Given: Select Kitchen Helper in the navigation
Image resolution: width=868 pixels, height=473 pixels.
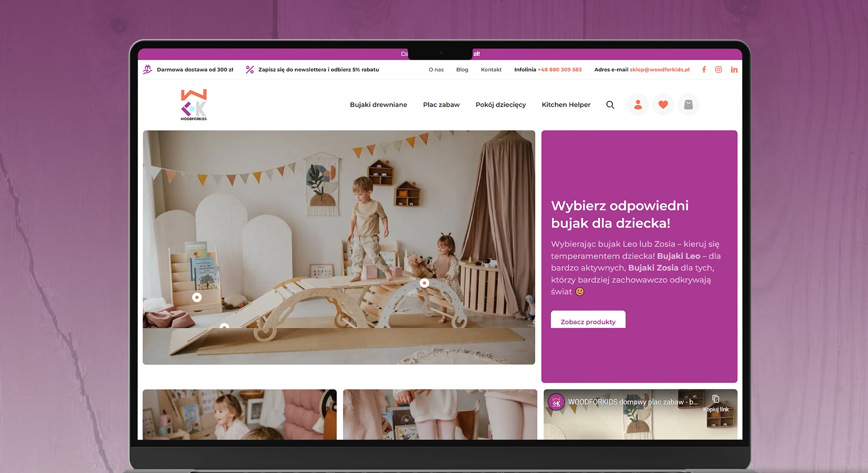Looking at the screenshot, I should pos(566,105).
